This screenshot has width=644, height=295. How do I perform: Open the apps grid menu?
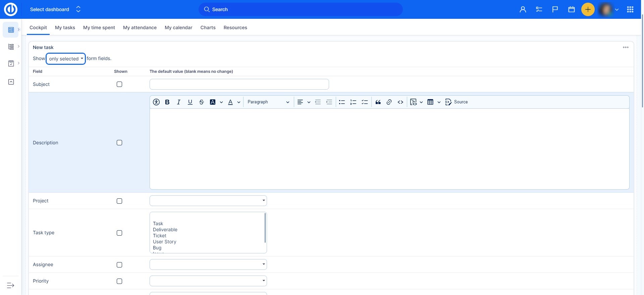[630, 9]
